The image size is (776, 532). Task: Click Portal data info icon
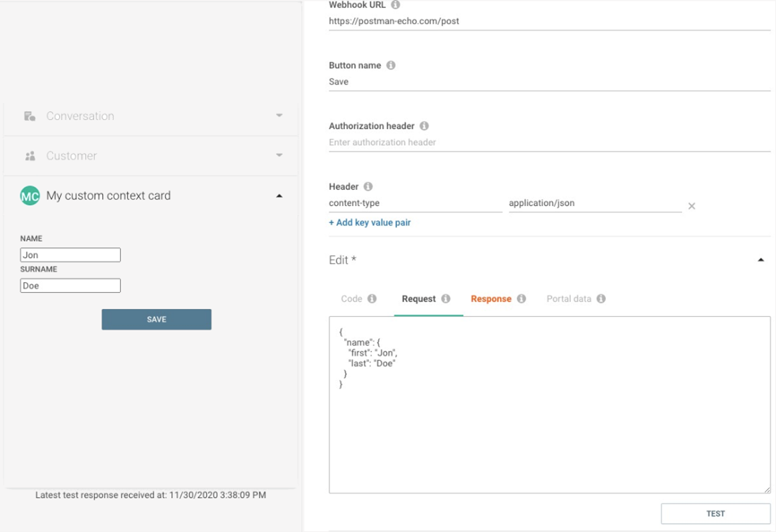tap(601, 299)
